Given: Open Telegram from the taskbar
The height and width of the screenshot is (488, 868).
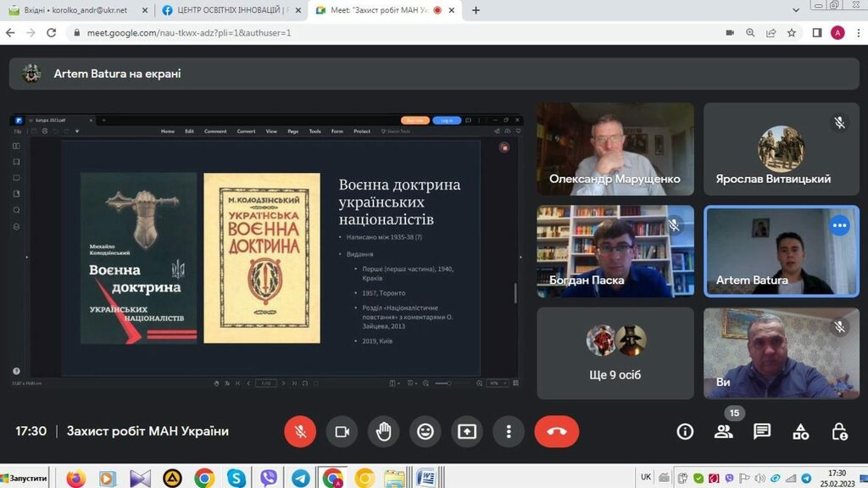Looking at the screenshot, I should click(300, 478).
